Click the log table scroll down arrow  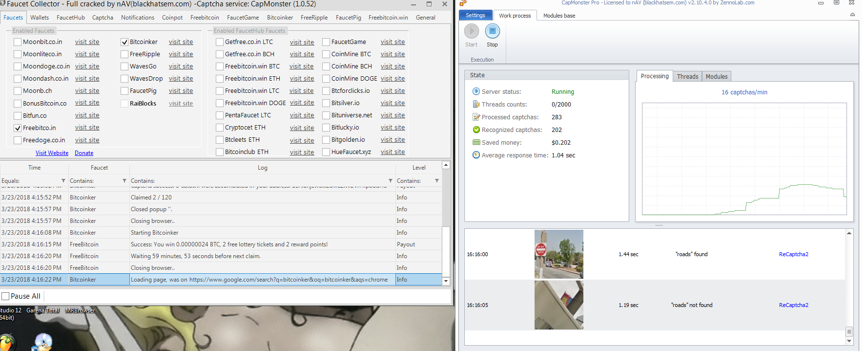[x=446, y=281]
